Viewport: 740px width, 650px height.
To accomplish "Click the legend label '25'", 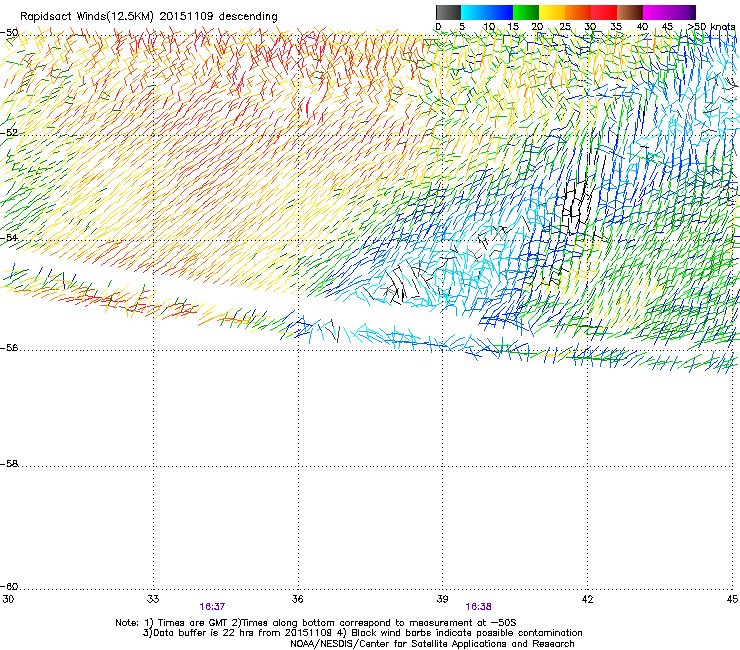I will [x=565, y=27].
